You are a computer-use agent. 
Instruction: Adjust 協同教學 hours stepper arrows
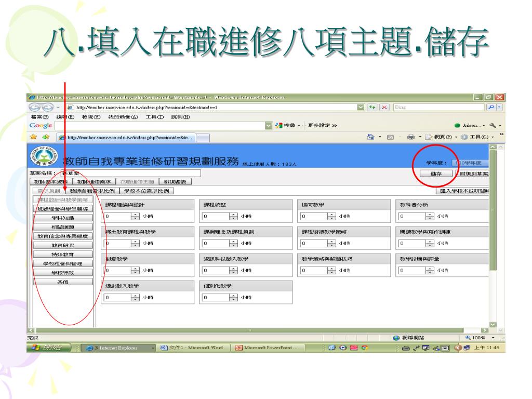(332, 216)
